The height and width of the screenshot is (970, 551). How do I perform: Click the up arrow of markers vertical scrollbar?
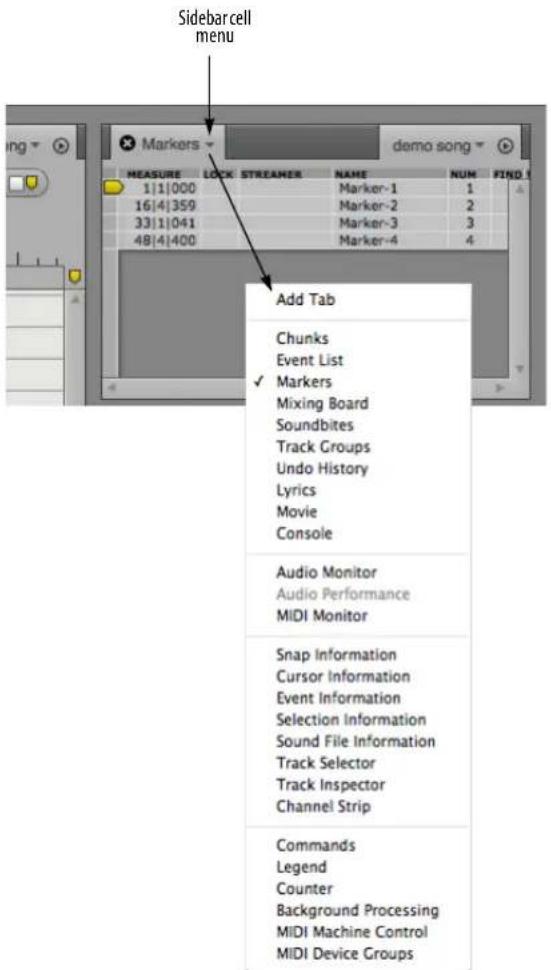[x=520, y=190]
